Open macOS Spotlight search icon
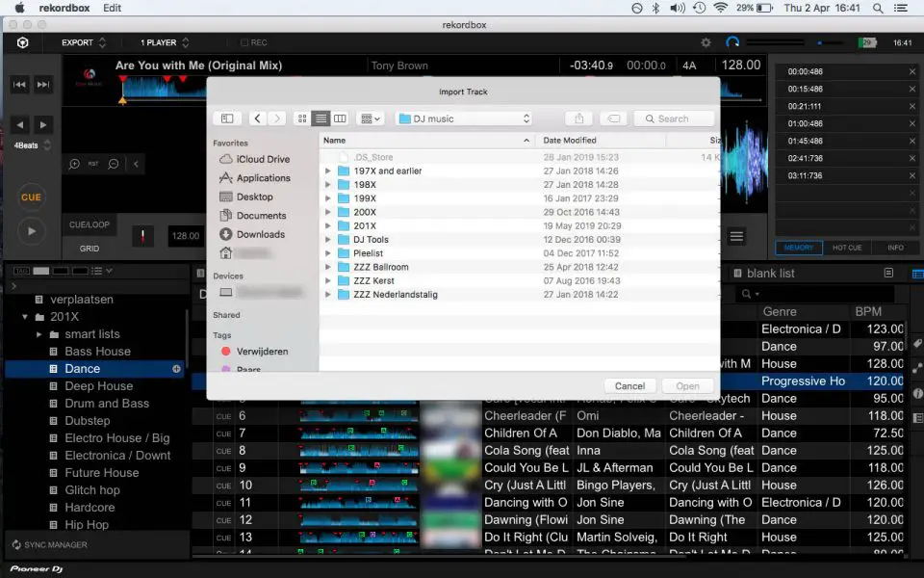This screenshot has width=924, height=578. [878, 8]
